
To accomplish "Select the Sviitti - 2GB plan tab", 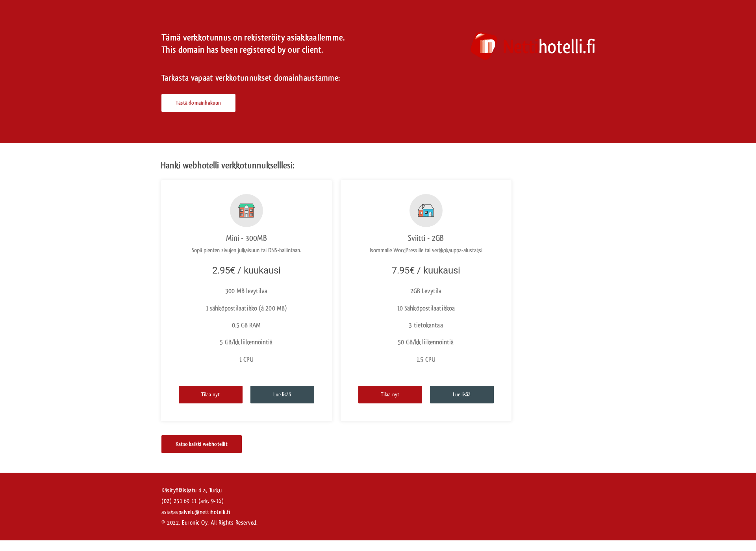I will click(426, 238).
